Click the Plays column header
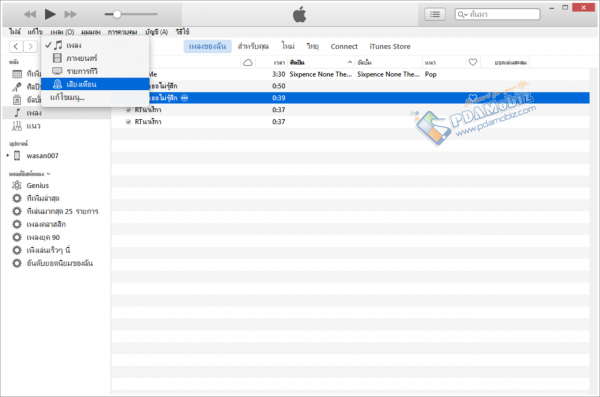This screenshot has width=600, height=397. pos(510,62)
